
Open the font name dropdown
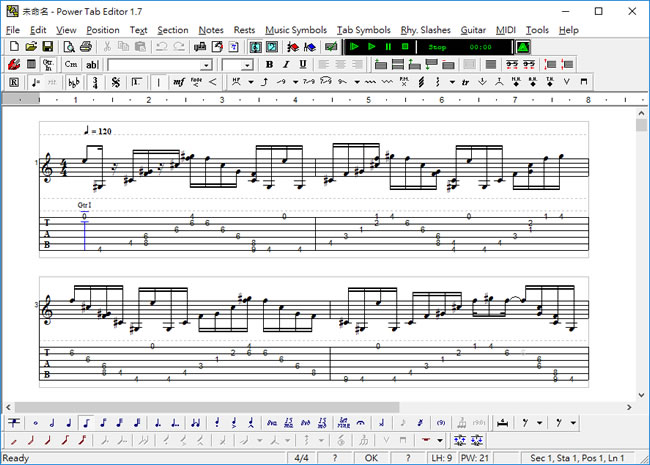tap(206, 65)
